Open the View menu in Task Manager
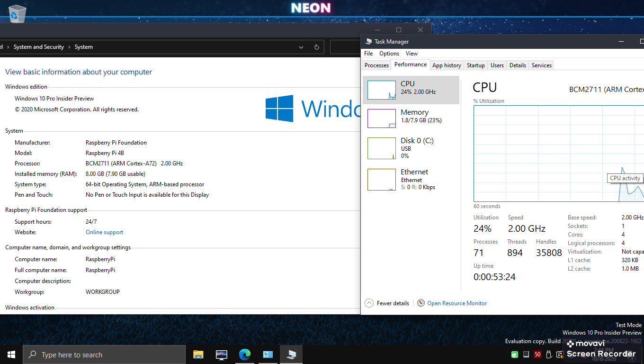Image resolution: width=644 pixels, height=364 pixels. (x=412, y=54)
